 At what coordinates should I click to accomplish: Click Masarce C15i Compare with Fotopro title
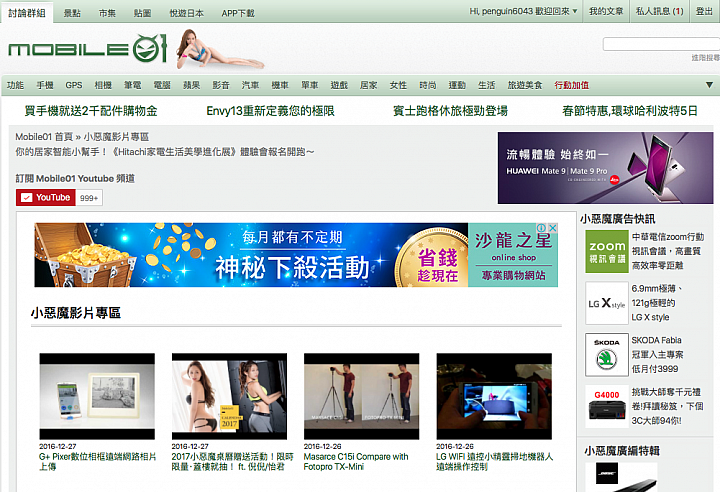click(356, 462)
